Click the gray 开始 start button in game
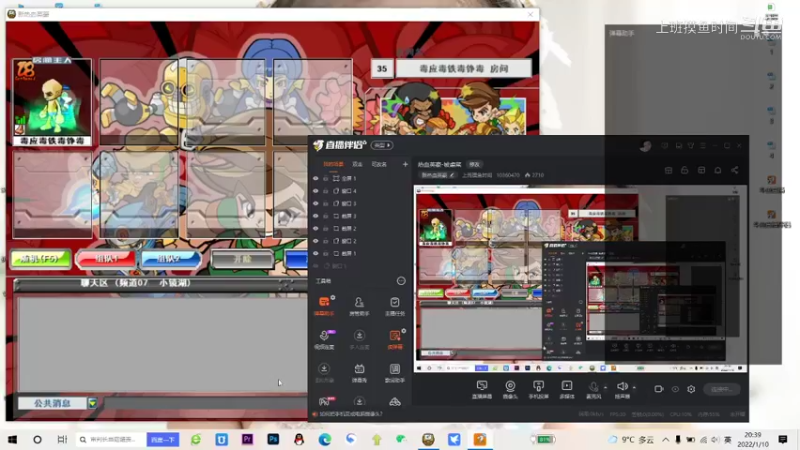Viewport: 800px width, 450px height. 242,259
